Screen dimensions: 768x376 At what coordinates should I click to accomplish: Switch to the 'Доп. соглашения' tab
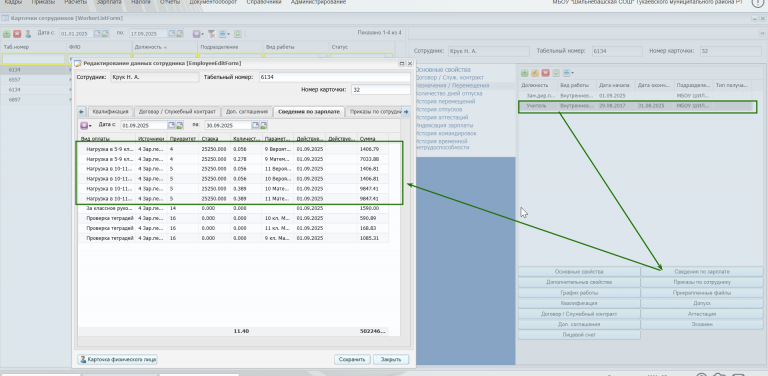247,112
